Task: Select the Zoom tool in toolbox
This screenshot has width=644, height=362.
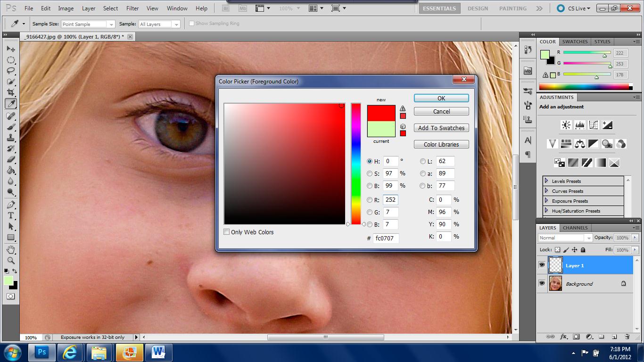Action: 11,260
